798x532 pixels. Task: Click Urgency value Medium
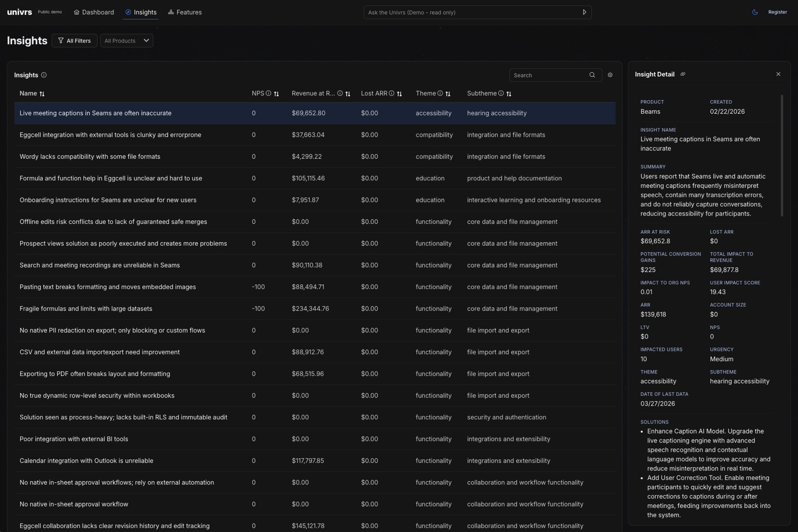click(x=722, y=359)
